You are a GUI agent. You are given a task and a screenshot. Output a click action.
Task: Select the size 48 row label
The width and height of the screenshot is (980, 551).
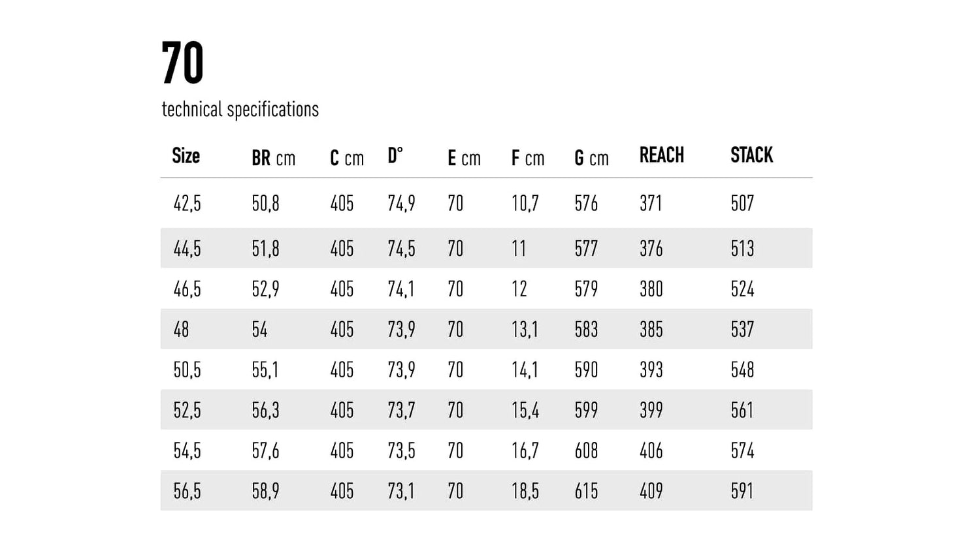pos(181,330)
